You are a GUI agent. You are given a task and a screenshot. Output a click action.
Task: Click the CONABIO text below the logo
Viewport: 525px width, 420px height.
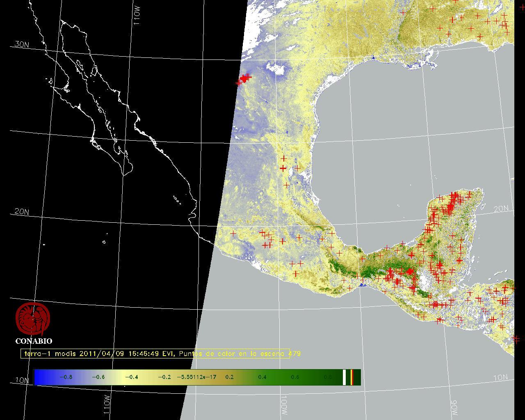pyautogui.click(x=34, y=341)
